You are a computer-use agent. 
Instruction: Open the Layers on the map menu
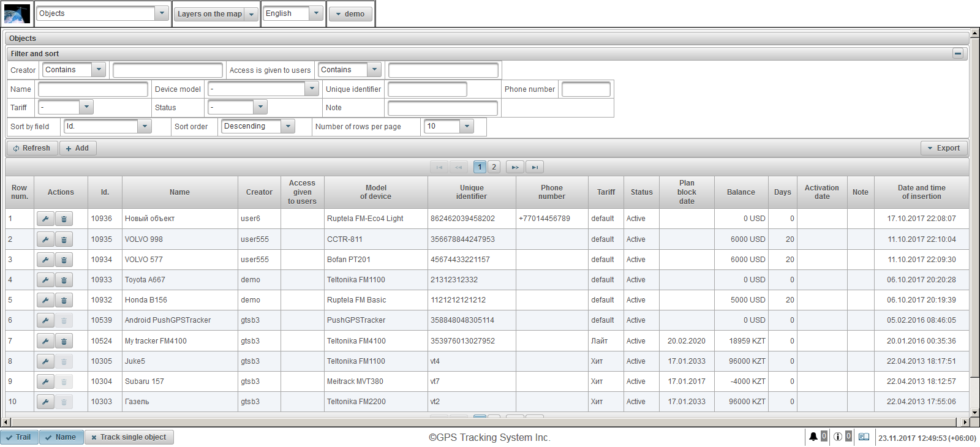[216, 14]
